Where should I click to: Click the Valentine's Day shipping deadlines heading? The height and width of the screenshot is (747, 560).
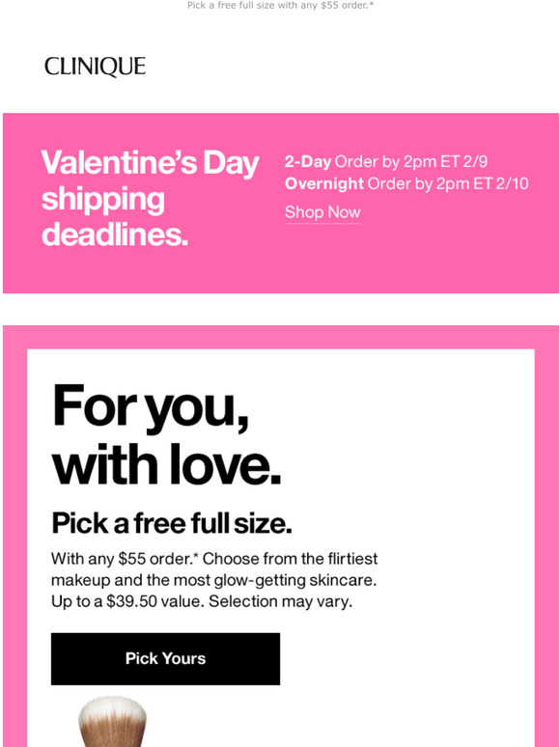tap(150, 198)
